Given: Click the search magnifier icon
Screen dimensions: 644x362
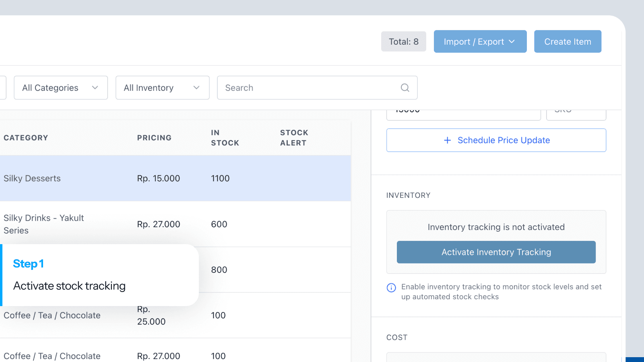Looking at the screenshot, I should [405, 88].
